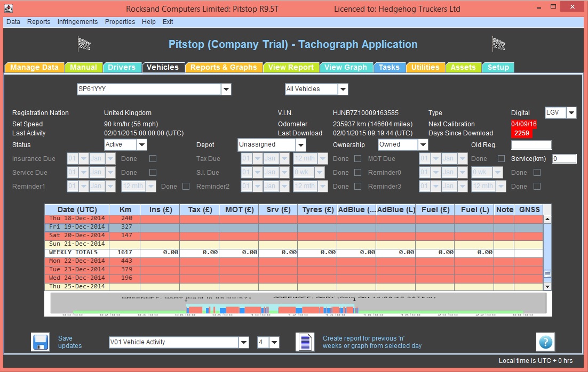Image resolution: width=588 pixels, height=372 pixels.
Task: Switch to the Manual tab
Action: 83,68
